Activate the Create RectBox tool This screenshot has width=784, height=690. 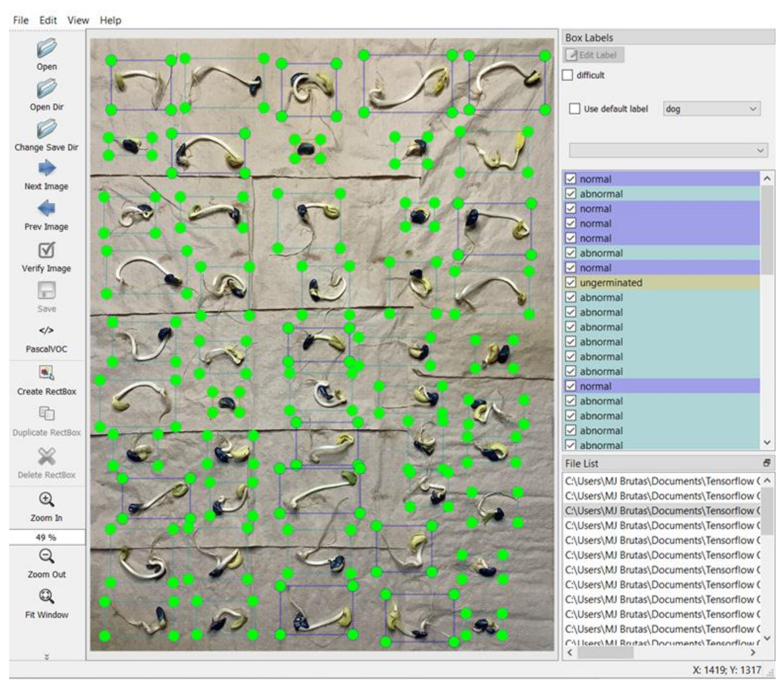point(46,373)
